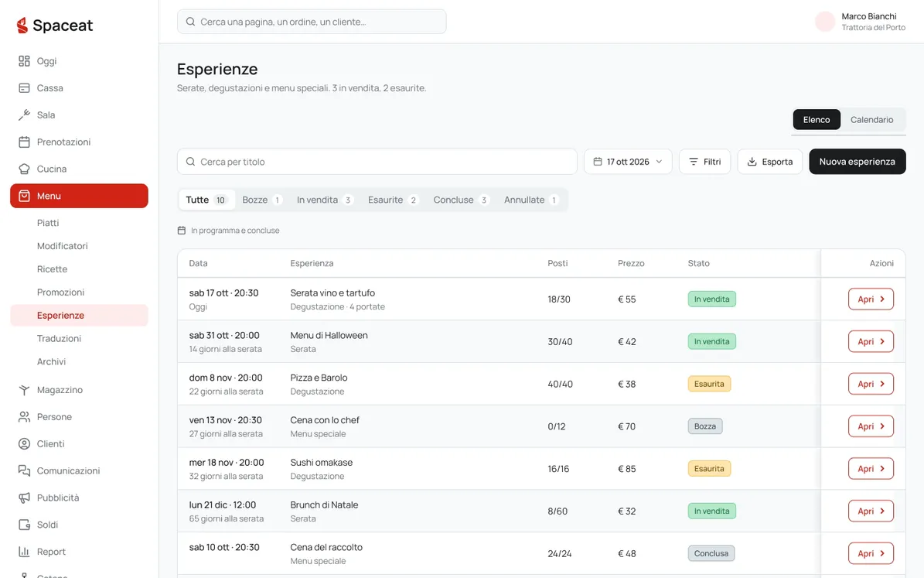Open the Cena con lo chef experience

click(871, 426)
